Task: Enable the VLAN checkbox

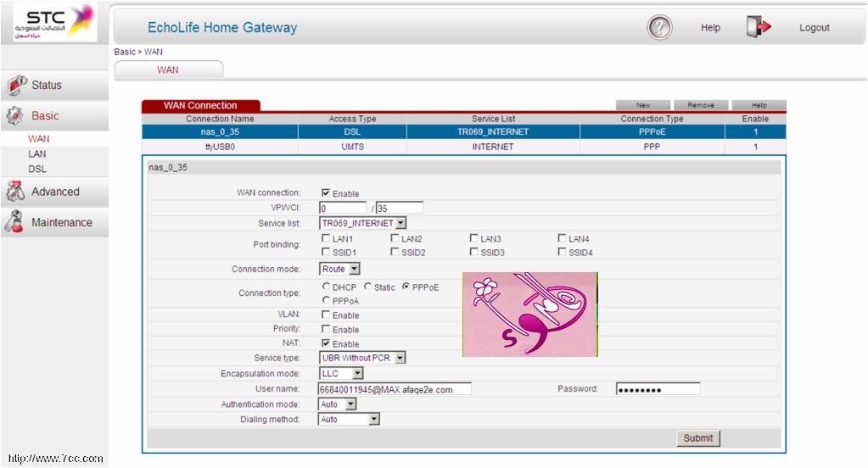Action: tap(326, 315)
